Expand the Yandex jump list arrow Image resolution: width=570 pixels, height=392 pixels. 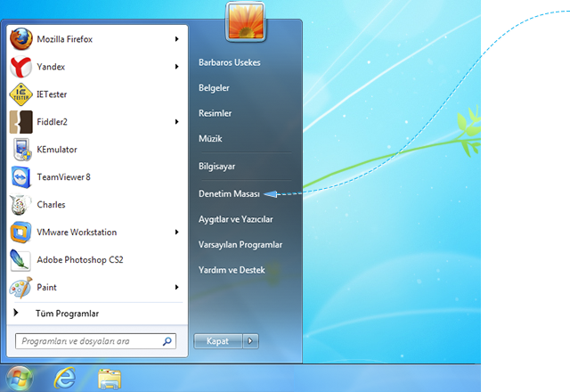(x=176, y=67)
